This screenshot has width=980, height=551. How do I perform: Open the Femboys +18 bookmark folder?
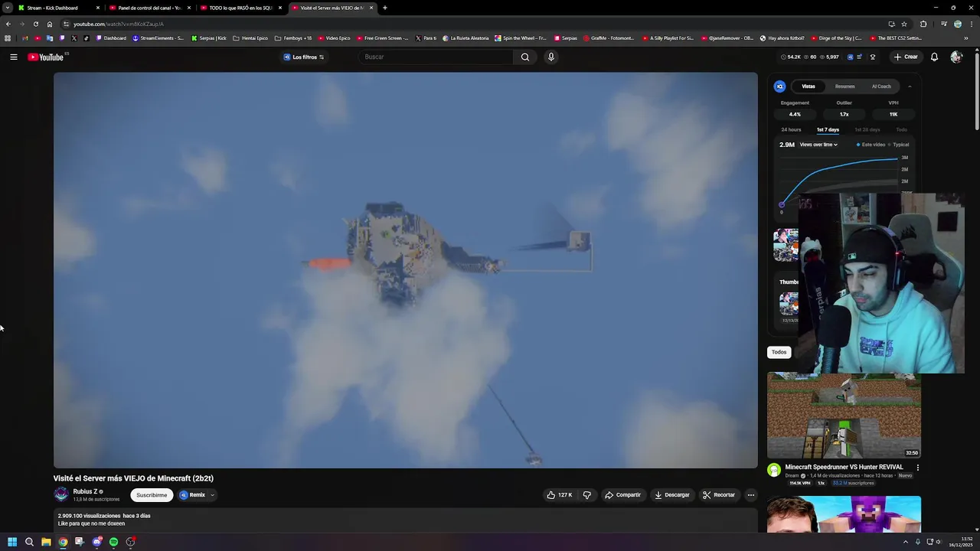point(293,37)
